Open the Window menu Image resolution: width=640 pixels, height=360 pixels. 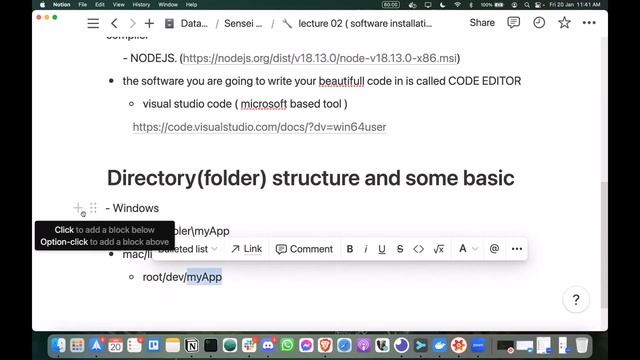coord(168,4)
